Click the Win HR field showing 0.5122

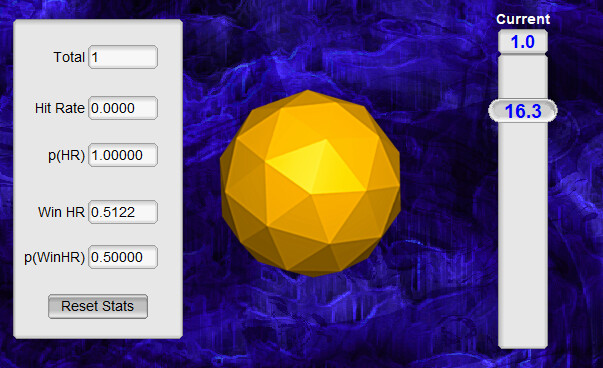point(123,212)
